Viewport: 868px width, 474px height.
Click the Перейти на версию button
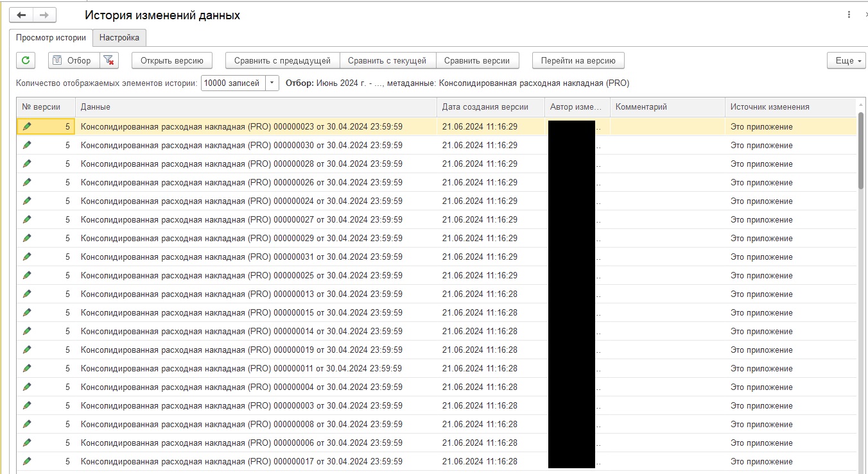tap(578, 60)
